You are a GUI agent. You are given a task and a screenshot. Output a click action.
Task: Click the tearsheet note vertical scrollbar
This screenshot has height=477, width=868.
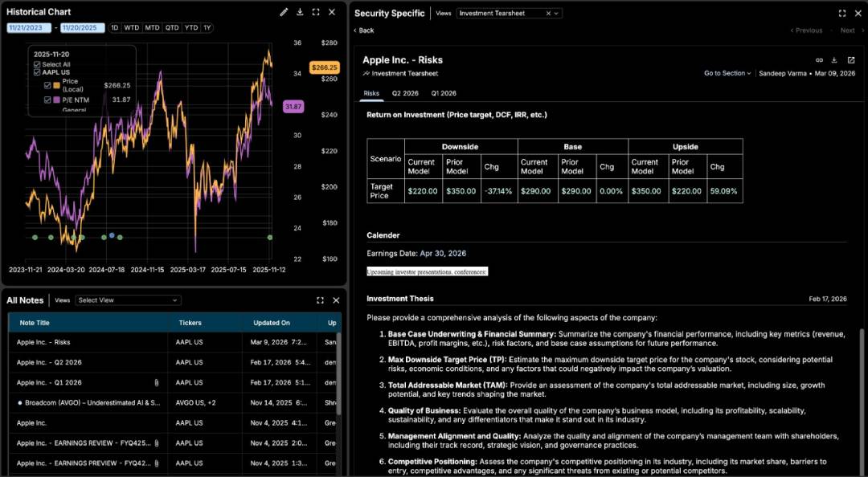pos(861,402)
